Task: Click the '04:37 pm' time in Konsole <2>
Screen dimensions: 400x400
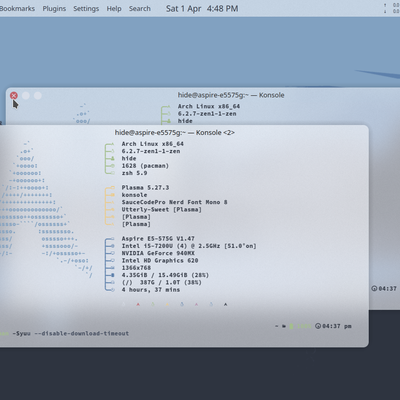Action: click(x=337, y=326)
